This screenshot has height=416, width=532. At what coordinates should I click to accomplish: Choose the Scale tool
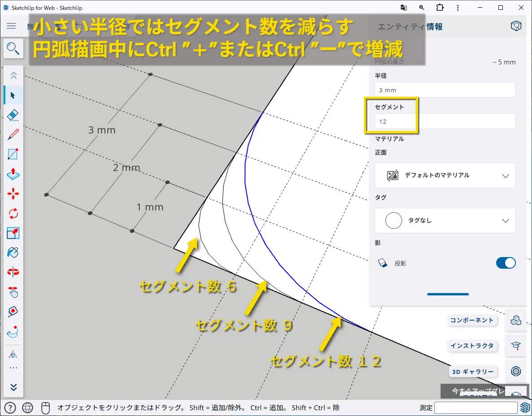[x=13, y=233]
